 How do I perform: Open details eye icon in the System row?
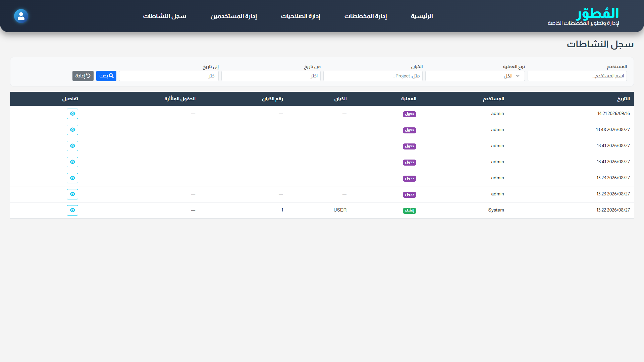click(x=72, y=210)
